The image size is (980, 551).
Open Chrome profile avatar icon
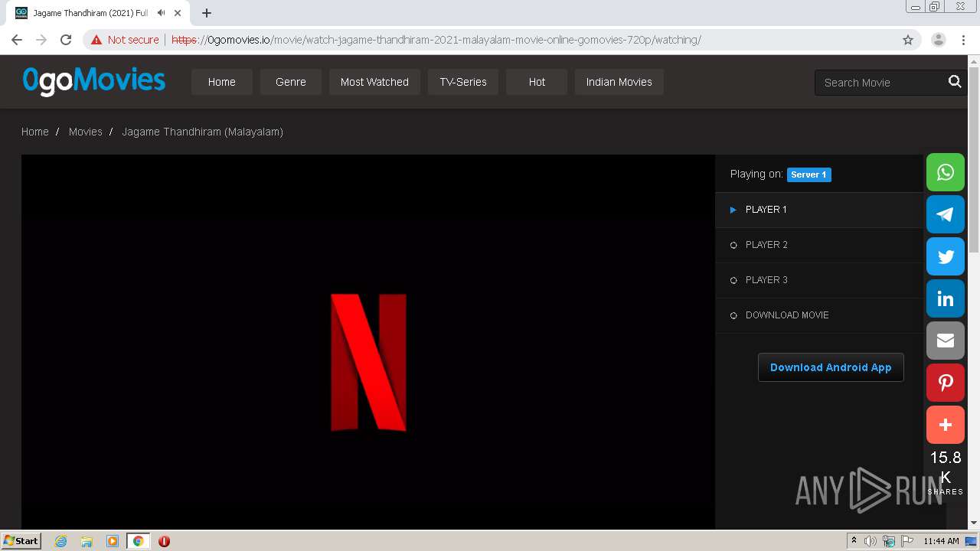[938, 40]
